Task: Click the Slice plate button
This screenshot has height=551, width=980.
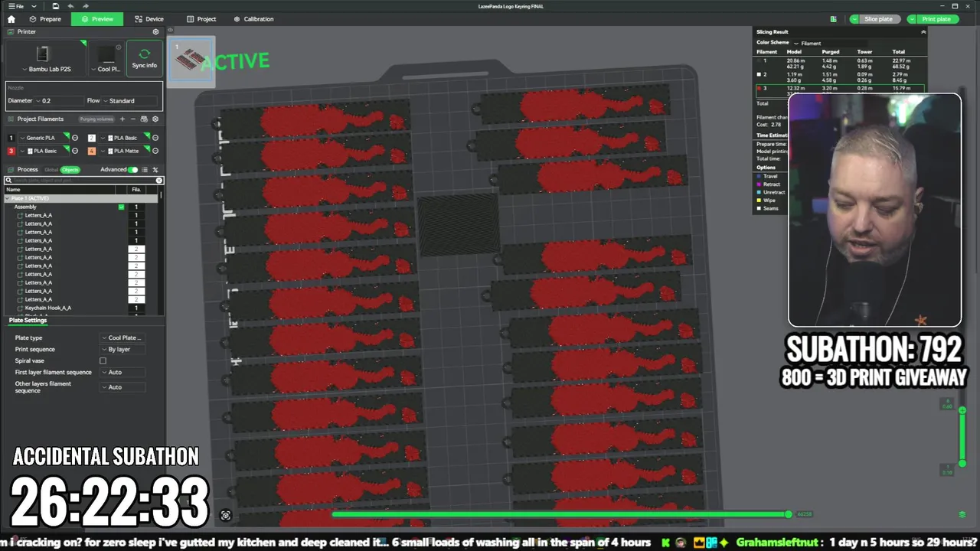Action: point(879,19)
